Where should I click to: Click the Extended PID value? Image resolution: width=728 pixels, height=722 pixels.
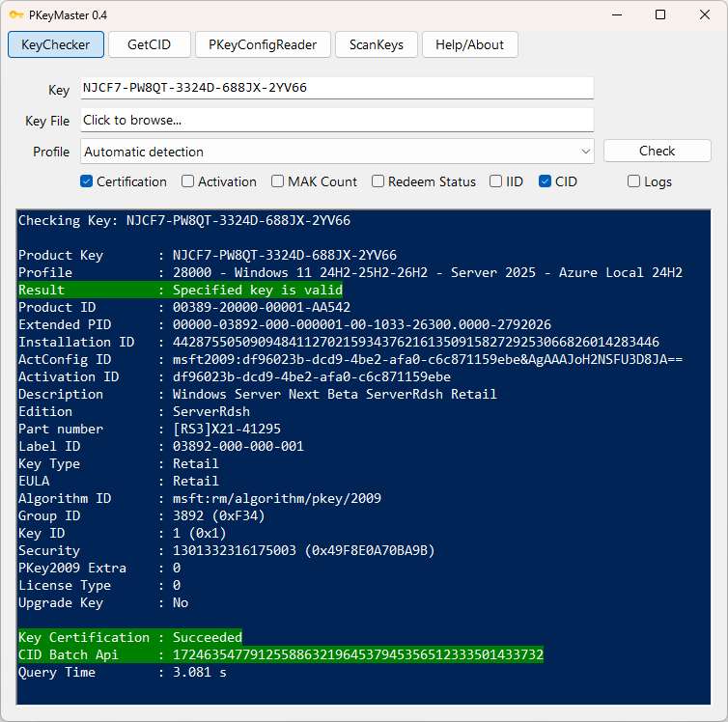362,325
